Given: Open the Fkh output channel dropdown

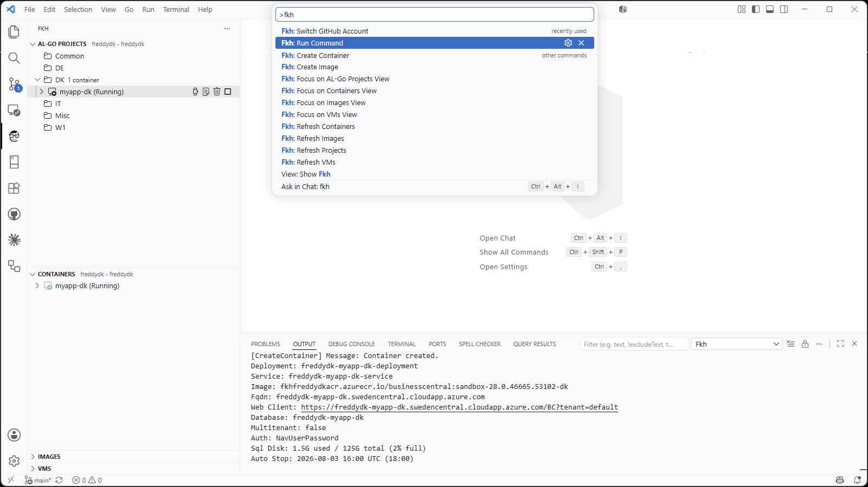Looking at the screenshot, I should point(736,344).
